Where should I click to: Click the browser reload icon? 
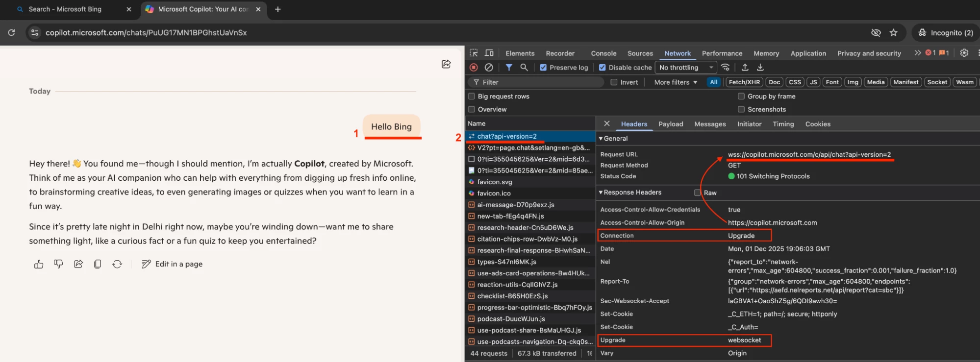[11, 32]
